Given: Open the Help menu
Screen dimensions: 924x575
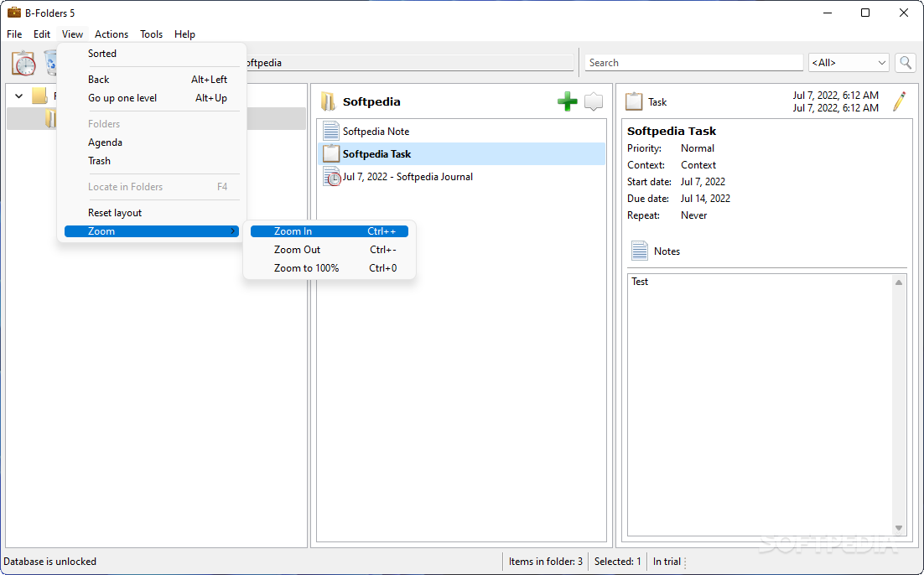Looking at the screenshot, I should point(184,34).
